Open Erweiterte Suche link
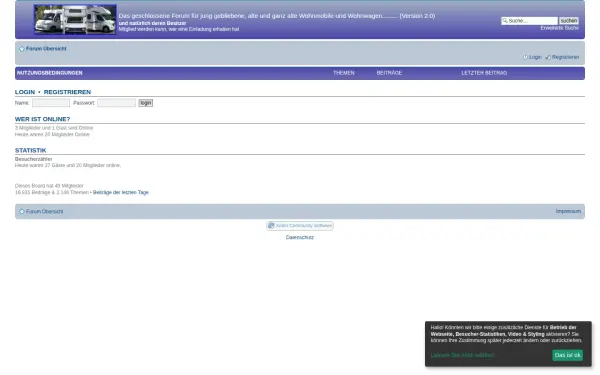Viewport: 600px width, 375px height. pyautogui.click(x=559, y=28)
